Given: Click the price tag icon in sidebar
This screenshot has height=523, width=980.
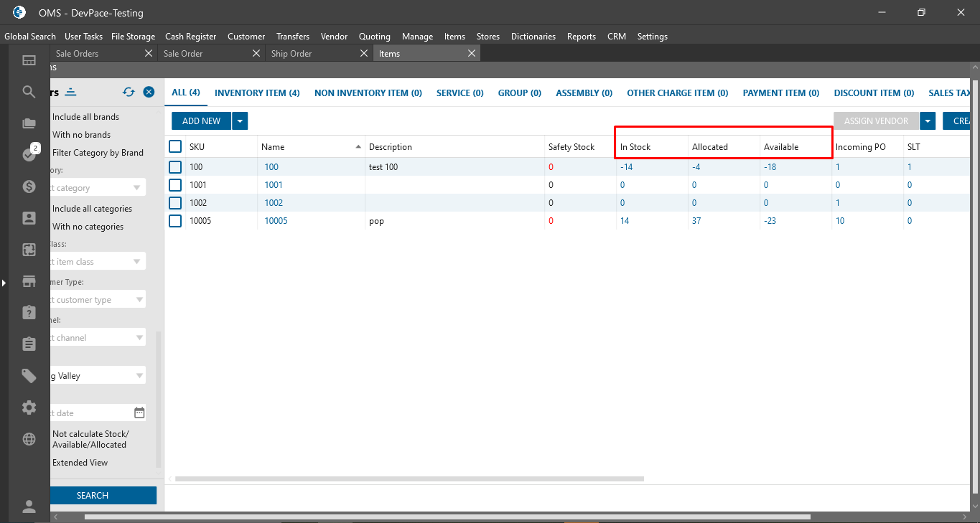Looking at the screenshot, I should [29, 376].
